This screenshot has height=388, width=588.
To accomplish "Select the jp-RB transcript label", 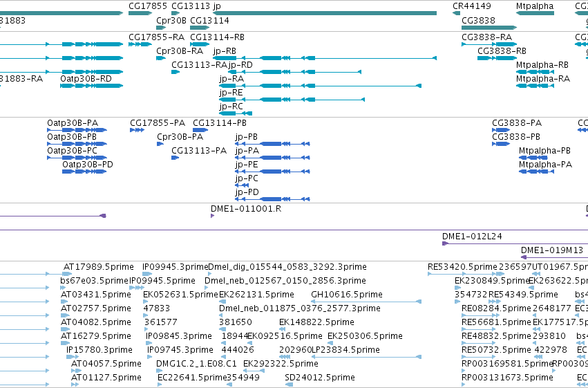I will [225, 51].
